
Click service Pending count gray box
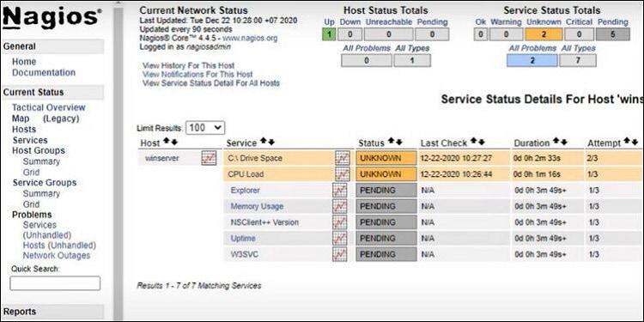tap(613, 34)
